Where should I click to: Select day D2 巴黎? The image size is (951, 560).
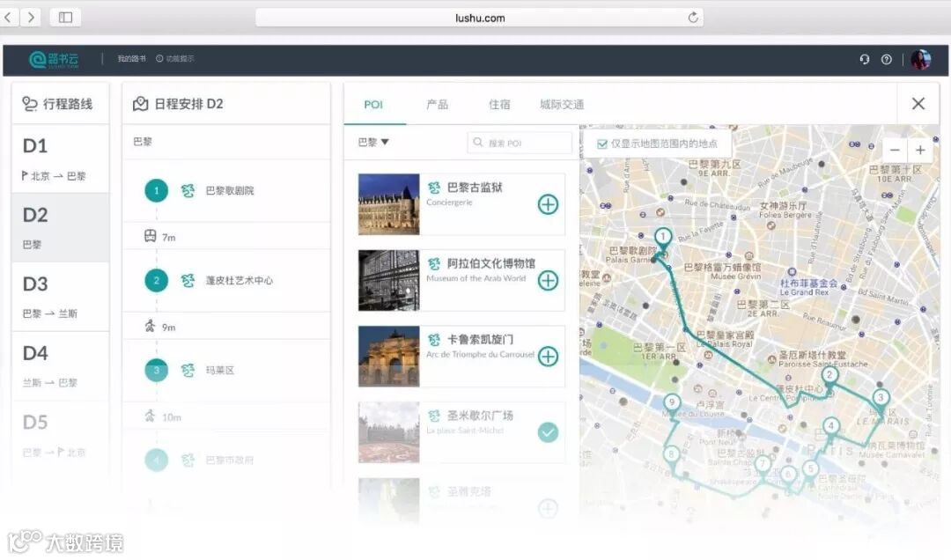coord(60,227)
